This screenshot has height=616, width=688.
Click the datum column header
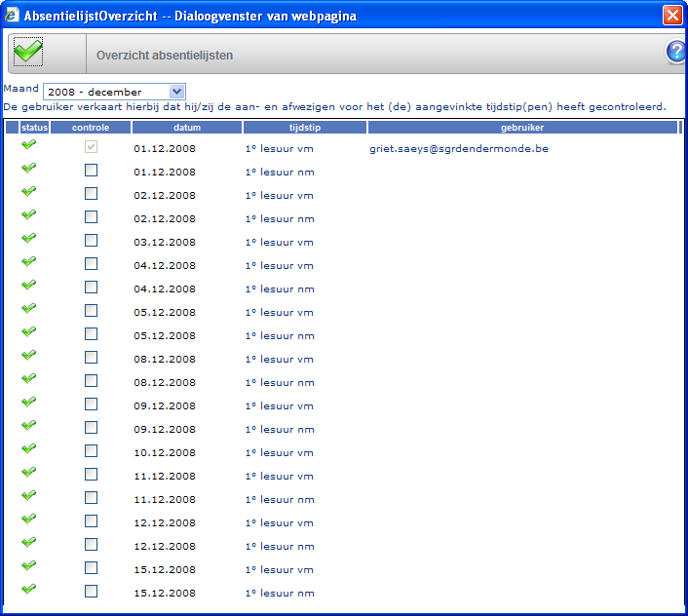(187, 128)
